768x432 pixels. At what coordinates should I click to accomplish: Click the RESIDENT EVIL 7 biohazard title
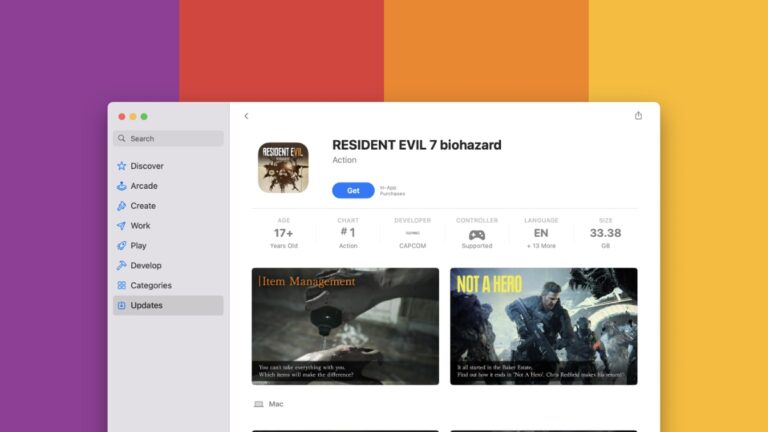point(417,145)
